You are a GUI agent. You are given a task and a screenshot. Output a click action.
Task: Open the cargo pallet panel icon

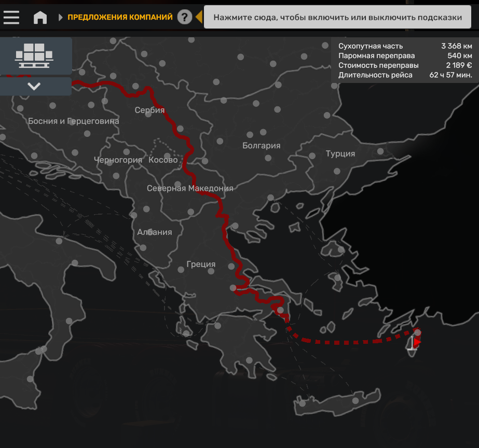[x=34, y=56]
